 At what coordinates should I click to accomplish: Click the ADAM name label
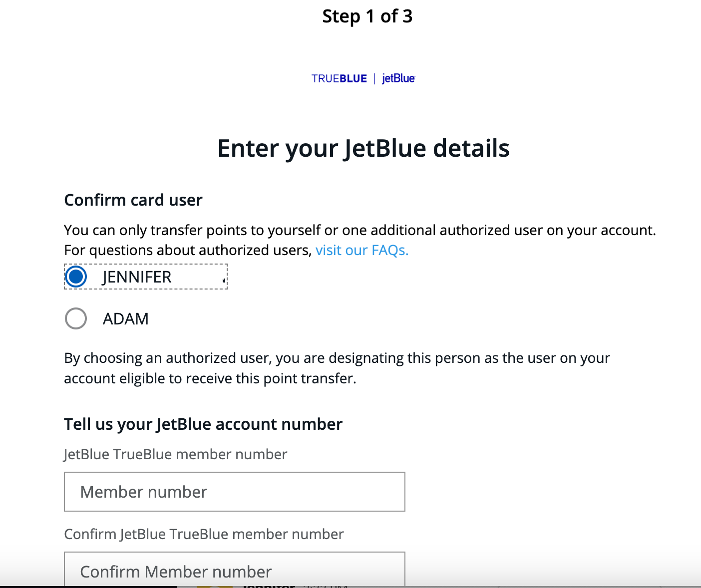pos(126,319)
